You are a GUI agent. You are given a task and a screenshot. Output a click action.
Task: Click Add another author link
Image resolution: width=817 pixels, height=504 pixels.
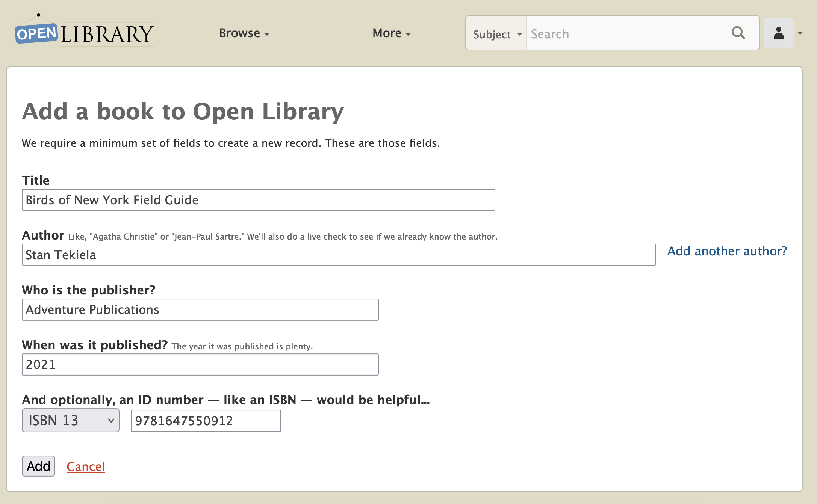727,251
